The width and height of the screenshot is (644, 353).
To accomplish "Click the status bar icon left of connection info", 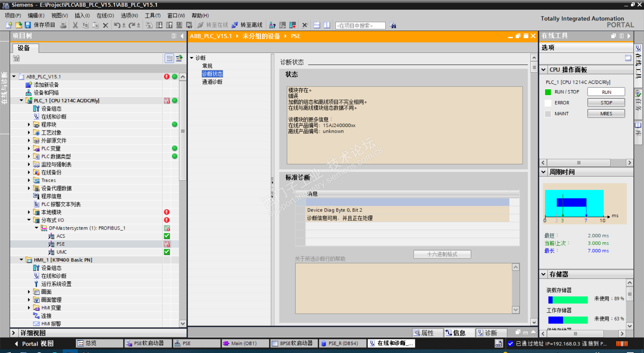I will point(498,343).
